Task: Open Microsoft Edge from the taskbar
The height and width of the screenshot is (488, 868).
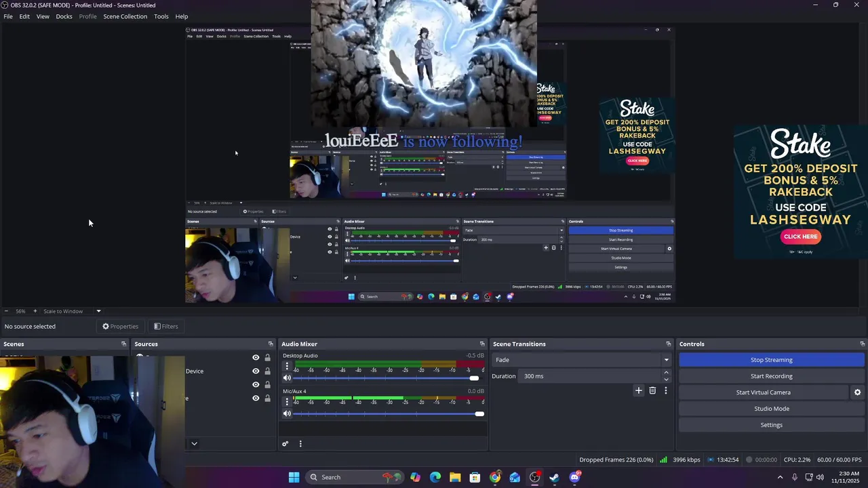Action: point(435,477)
